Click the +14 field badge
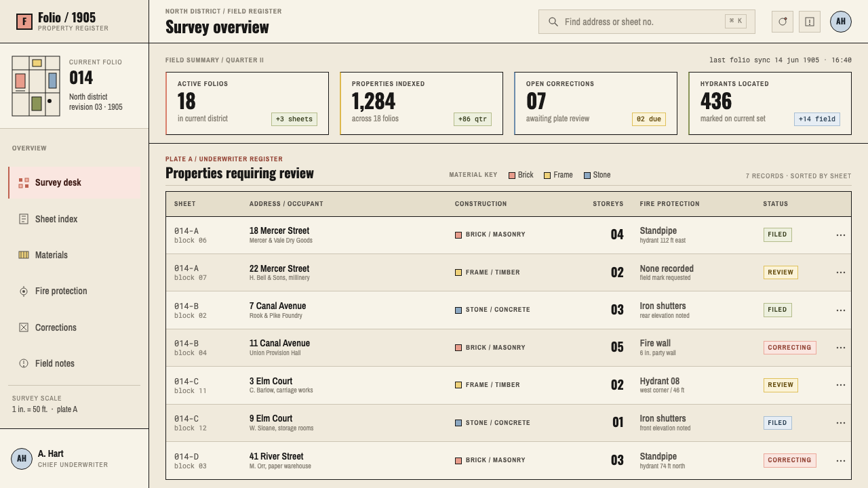This screenshot has height=488, width=868. (x=817, y=119)
